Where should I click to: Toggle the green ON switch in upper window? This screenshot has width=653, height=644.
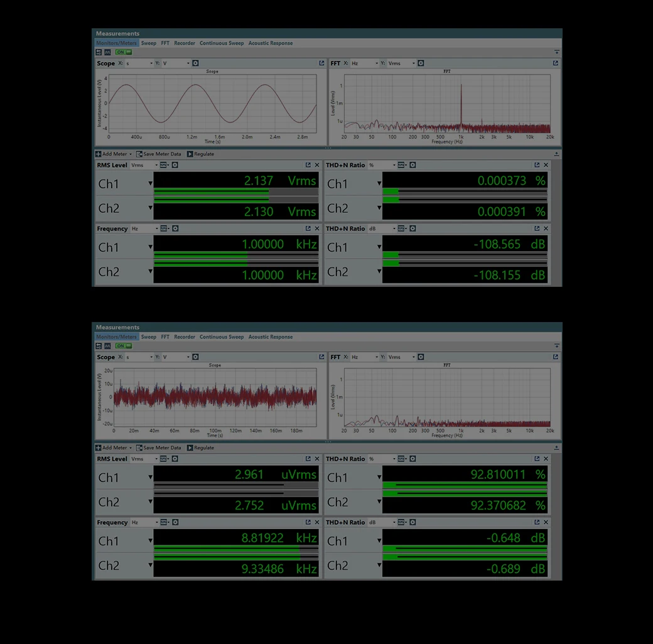124,53
